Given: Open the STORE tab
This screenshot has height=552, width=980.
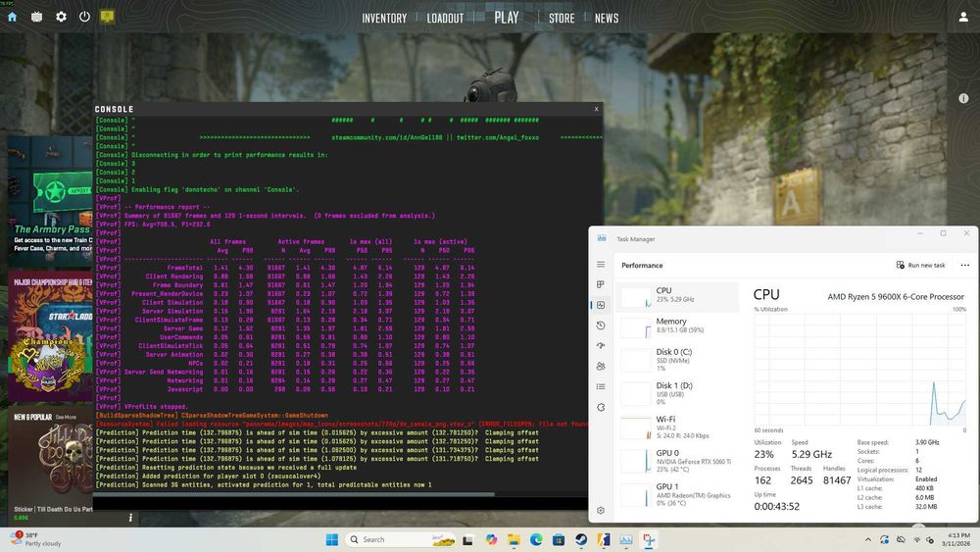Looking at the screenshot, I should 562,18.
